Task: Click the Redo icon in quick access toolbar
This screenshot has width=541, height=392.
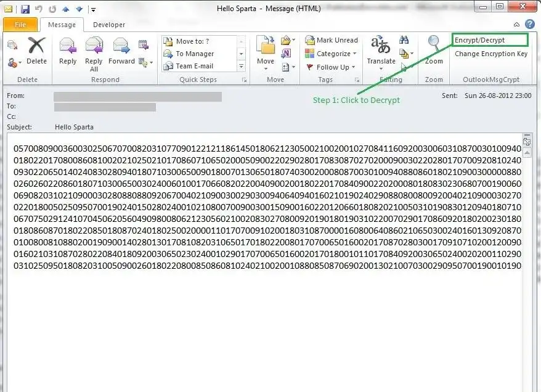Action: tap(52, 9)
